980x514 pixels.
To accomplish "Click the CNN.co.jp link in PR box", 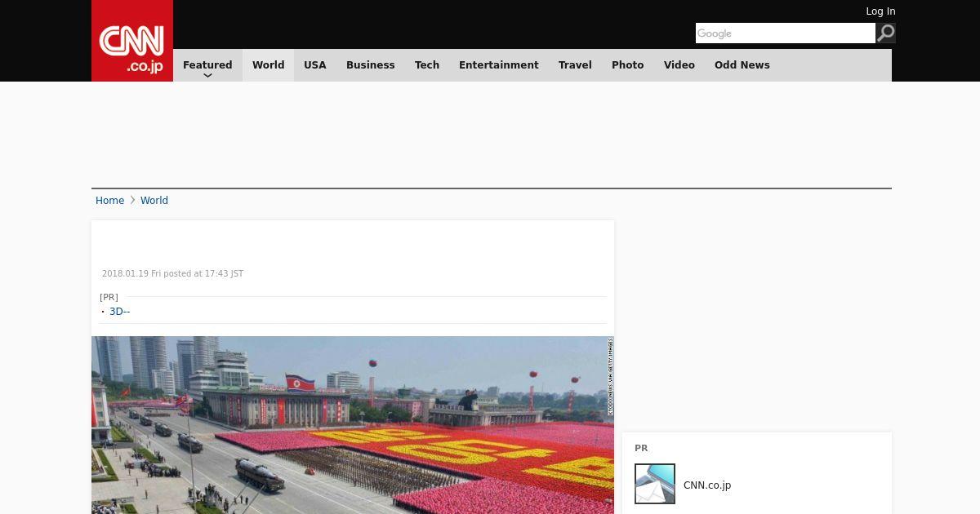I will tap(707, 485).
